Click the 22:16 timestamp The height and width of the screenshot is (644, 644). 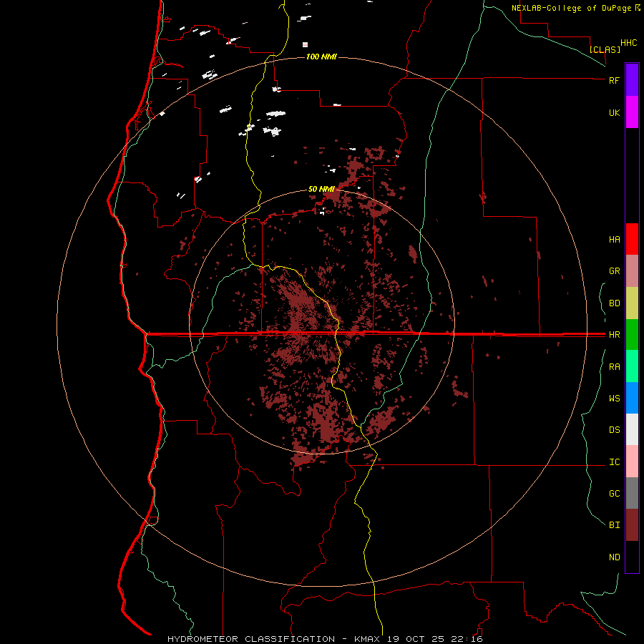pyautogui.click(x=467, y=639)
